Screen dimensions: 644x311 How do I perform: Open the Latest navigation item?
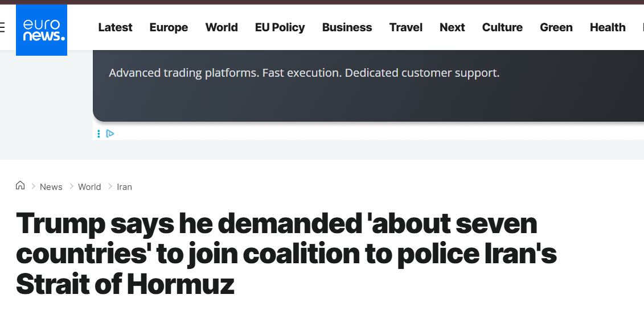[115, 27]
